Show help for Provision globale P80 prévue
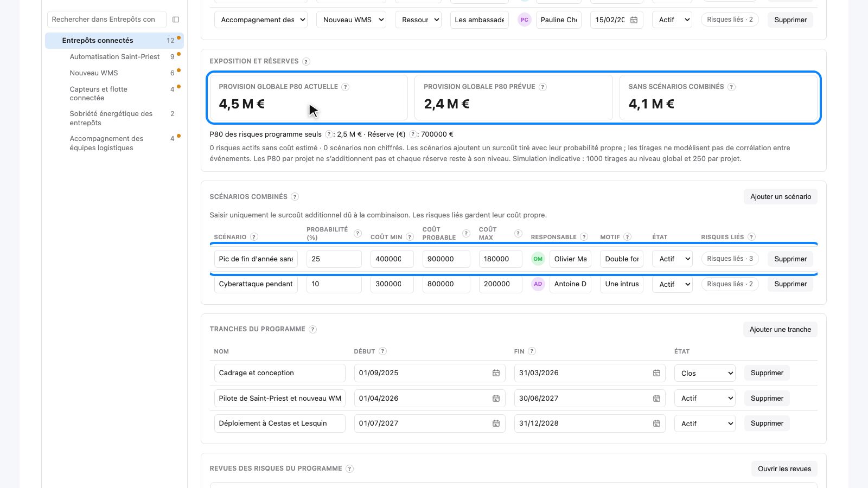868x488 pixels. point(542,87)
